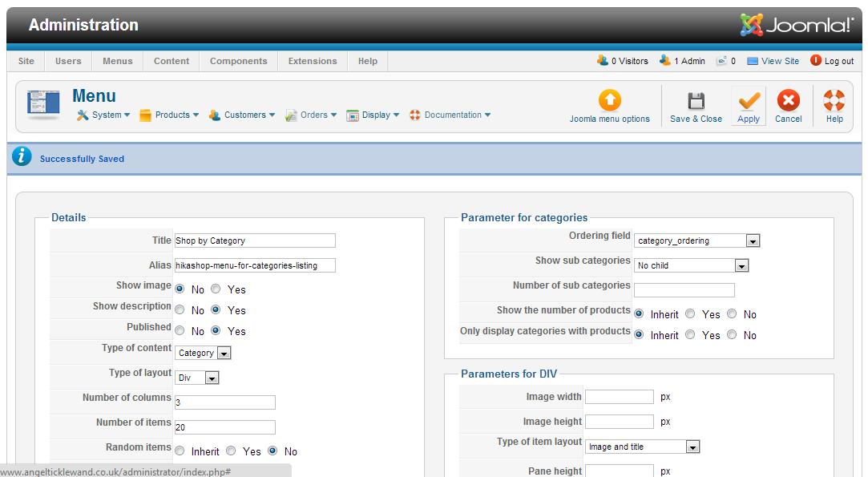Open the Show sub categories dropdown
Viewport: 868px width, 477px height.
pyautogui.click(x=692, y=265)
